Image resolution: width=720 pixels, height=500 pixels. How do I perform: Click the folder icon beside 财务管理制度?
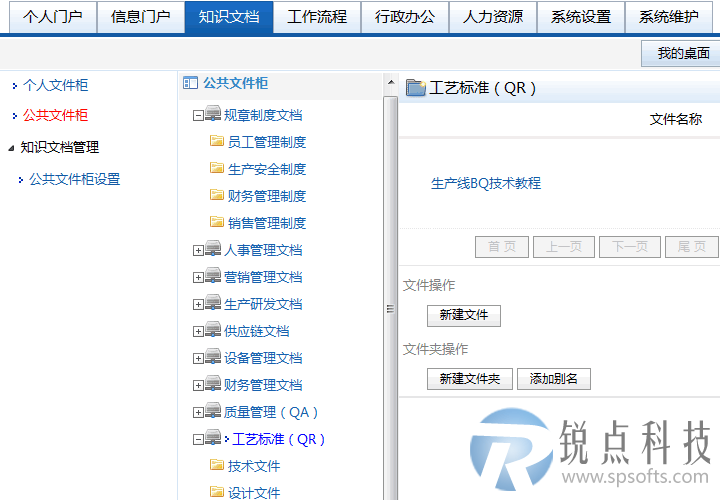point(217,195)
